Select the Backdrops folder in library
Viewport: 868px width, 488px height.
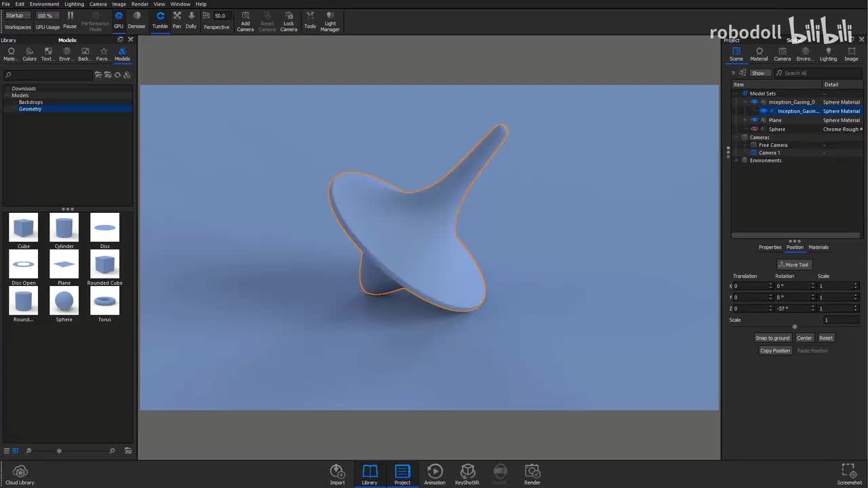tap(31, 102)
